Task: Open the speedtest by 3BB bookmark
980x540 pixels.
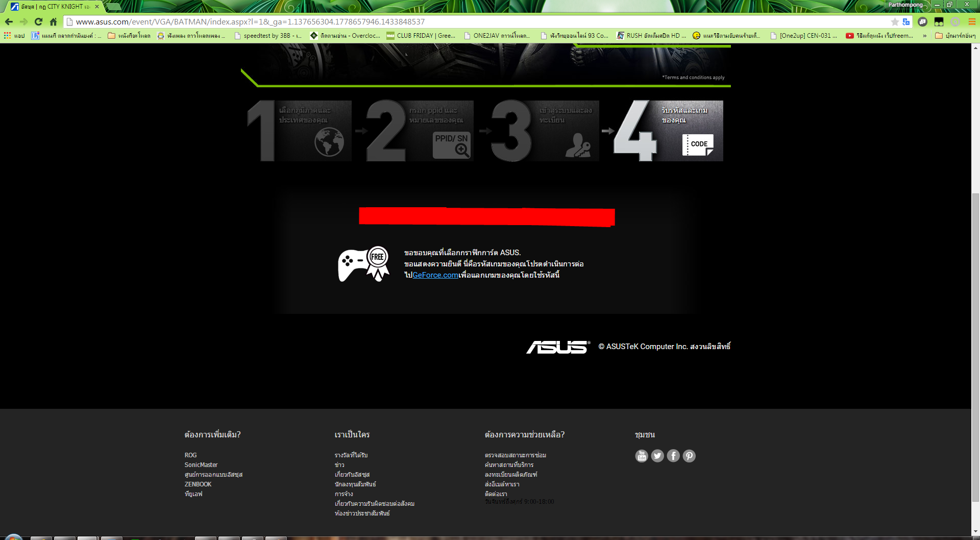Action: tap(268, 36)
